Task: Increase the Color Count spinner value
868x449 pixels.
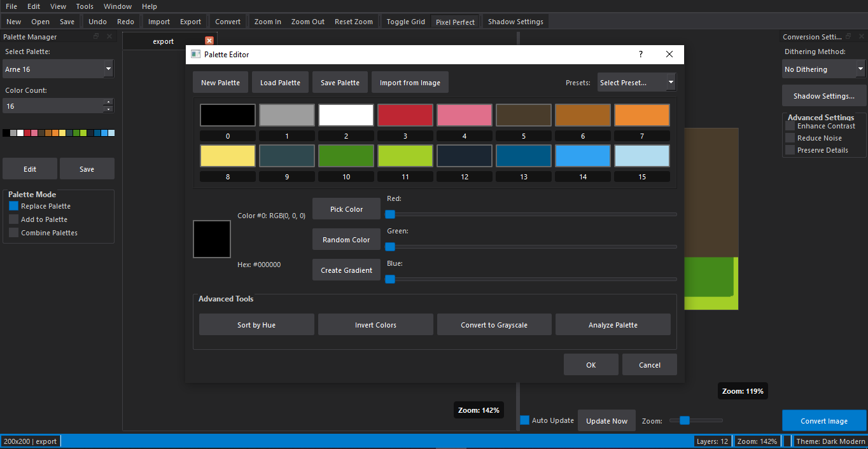Action: tap(108, 102)
